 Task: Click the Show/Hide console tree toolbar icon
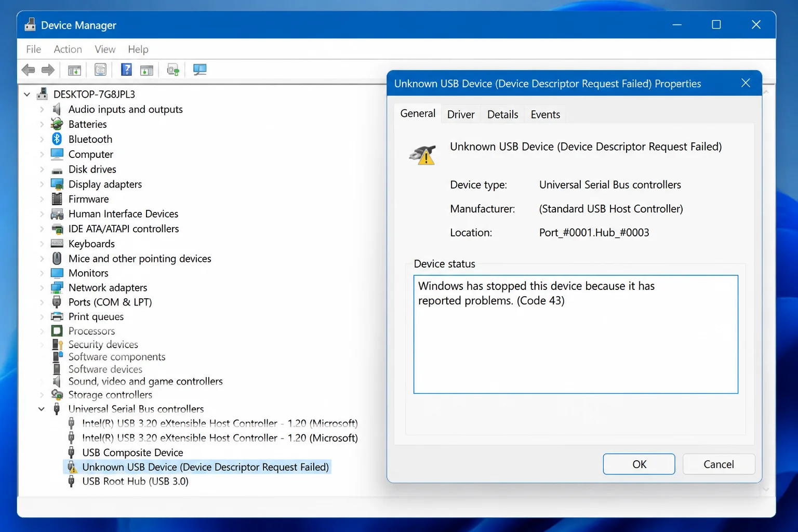(x=74, y=70)
